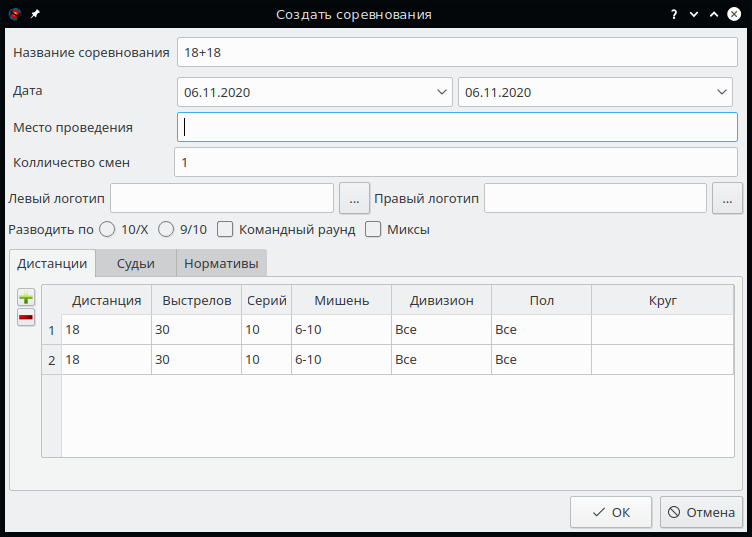Browse for the right logo file

(x=727, y=199)
